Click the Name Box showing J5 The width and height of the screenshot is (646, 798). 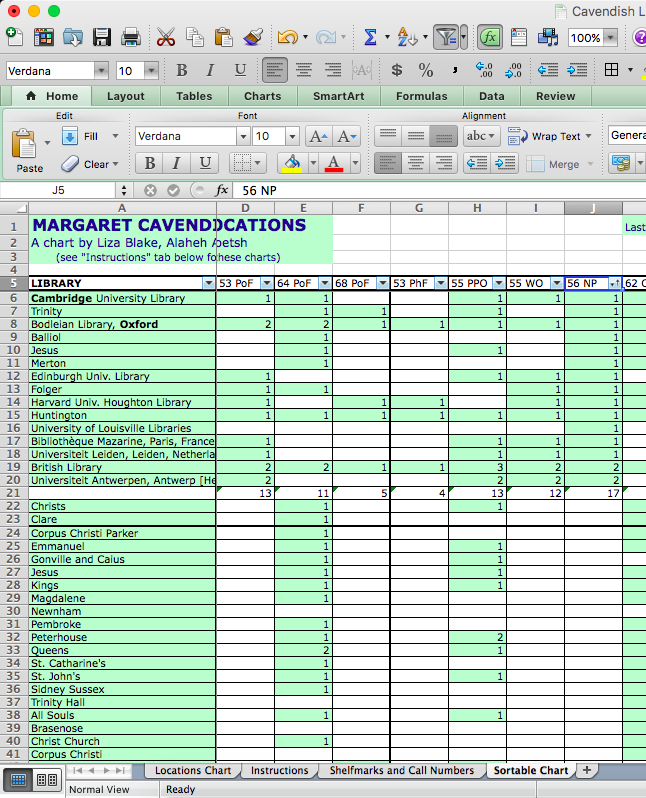pos(58,190)
